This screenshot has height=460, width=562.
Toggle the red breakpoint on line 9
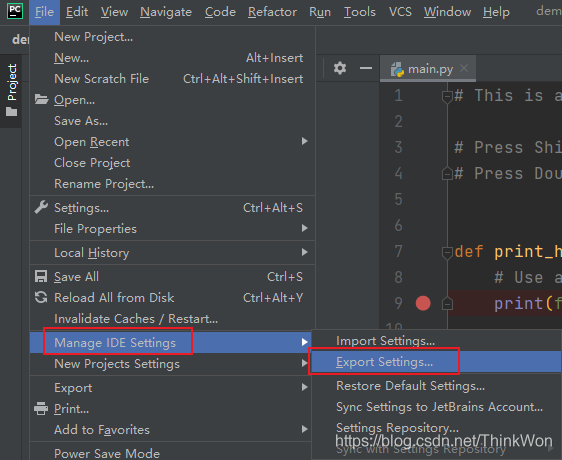[x=423, y=303]
